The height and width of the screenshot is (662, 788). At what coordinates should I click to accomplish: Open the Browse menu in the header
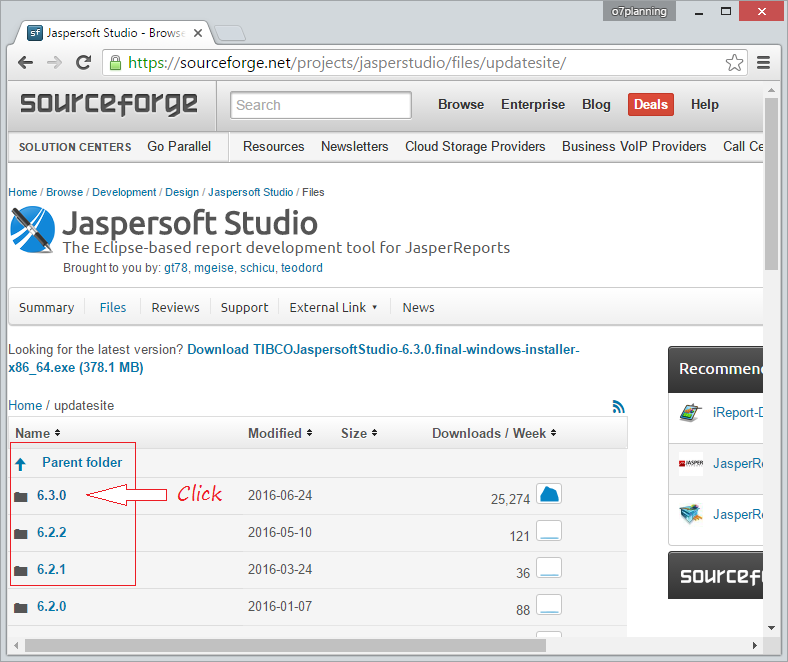(x=461, y=105)
